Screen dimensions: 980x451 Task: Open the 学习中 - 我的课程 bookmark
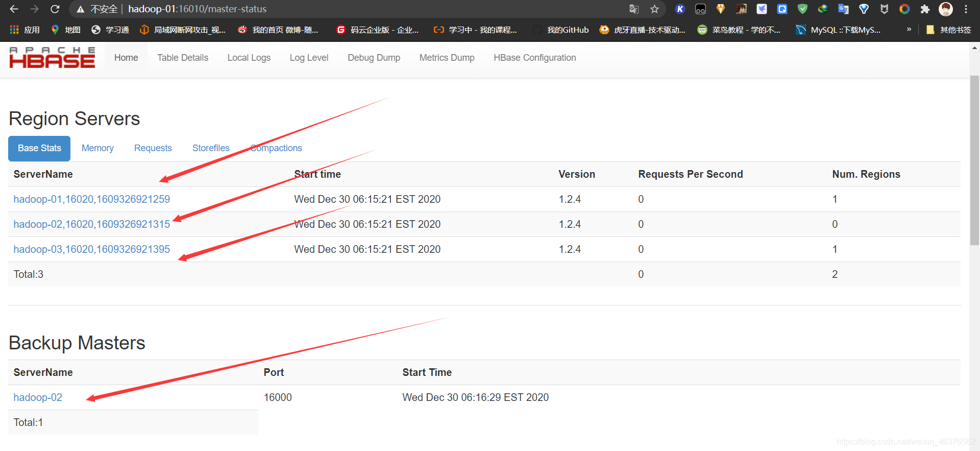[x=475, y=30]
